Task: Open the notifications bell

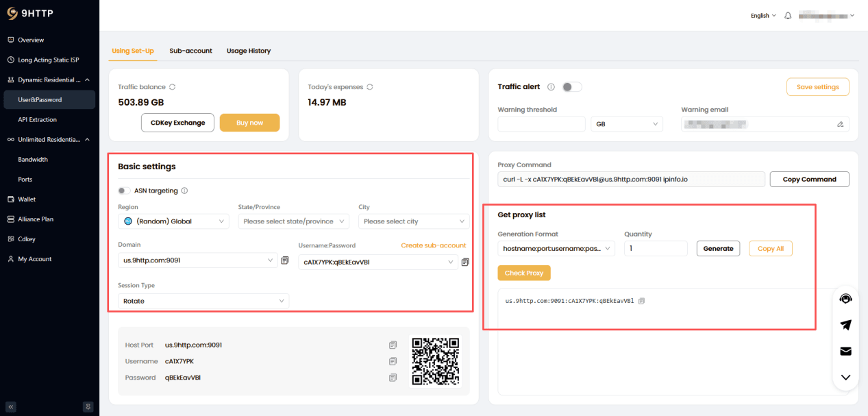Action: tap(788, 16)
